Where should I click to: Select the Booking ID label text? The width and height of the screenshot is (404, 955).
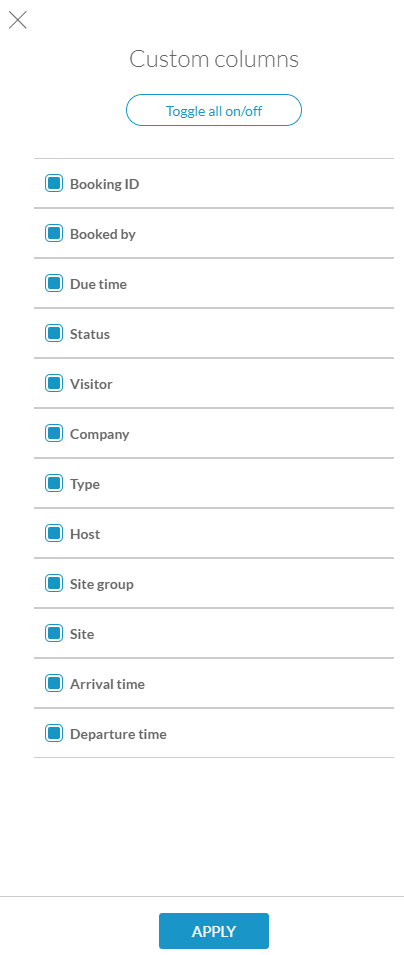pyautogui.click(x=104, y=184)
